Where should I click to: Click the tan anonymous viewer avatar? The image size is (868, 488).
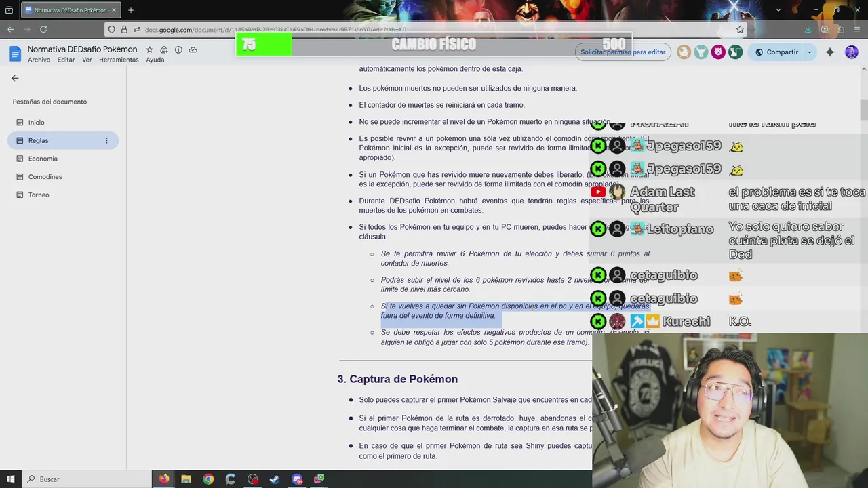pyautogui.click(x=684, y=52)
